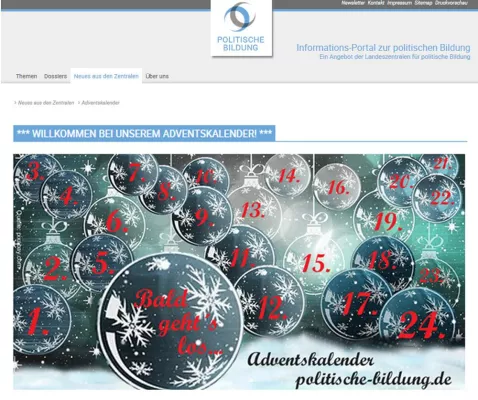Screen dimensions: 478x400
Task: Open advent door number 14
Action: click(288, 176)
